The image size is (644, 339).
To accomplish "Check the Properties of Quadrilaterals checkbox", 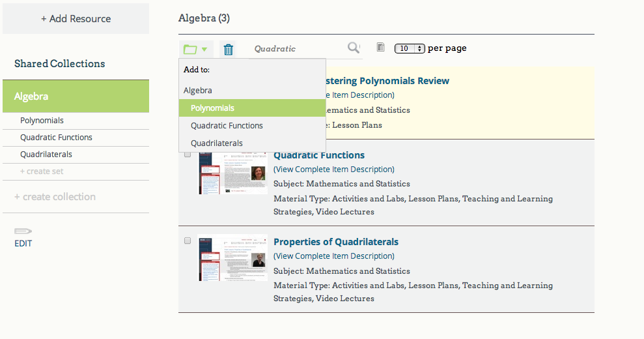I will [x=188, y=241].
